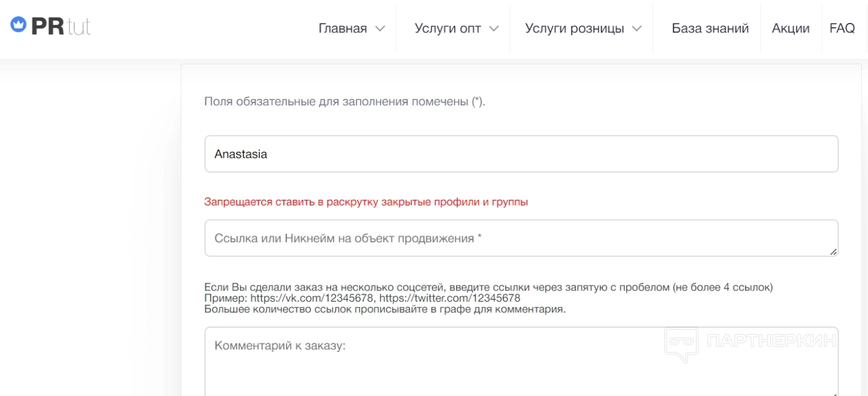Viewport: 868px width, 396px height.
Task: Open the Услуги опт menu
Action: click(447, 29)
